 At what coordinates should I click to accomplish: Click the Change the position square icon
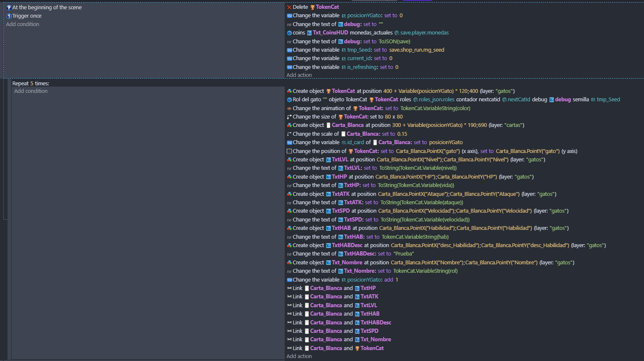pyautogui.click(x=289, y=151)
